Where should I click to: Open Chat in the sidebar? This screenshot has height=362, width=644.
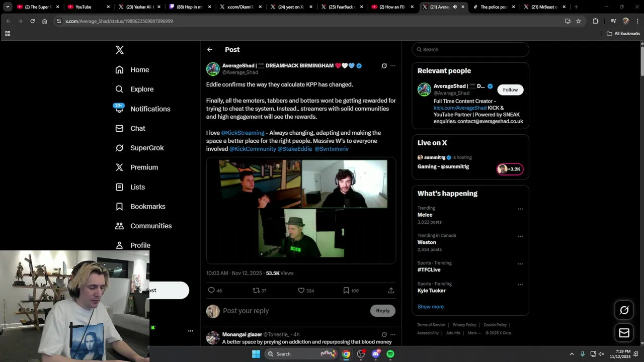tap(130, 128)
